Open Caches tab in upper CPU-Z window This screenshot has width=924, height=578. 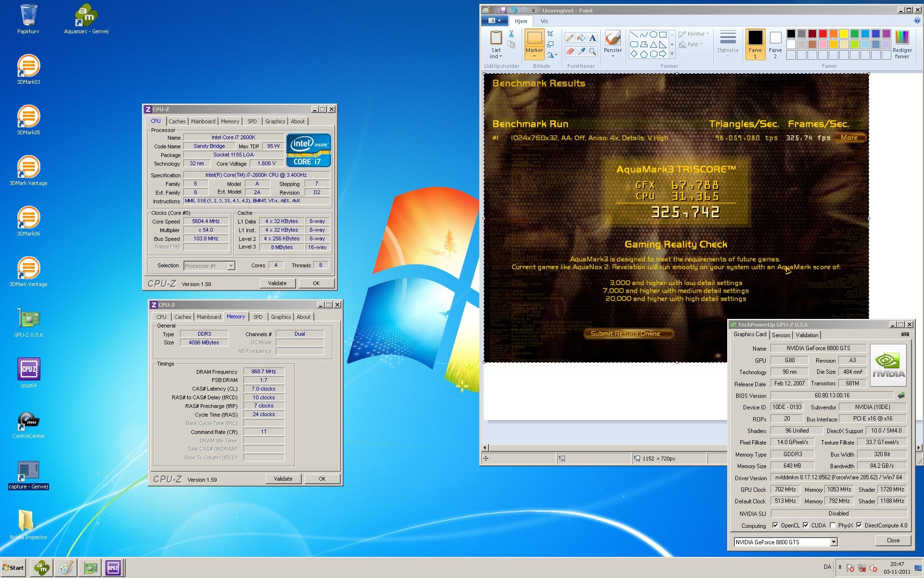click(x=177, y=121)
